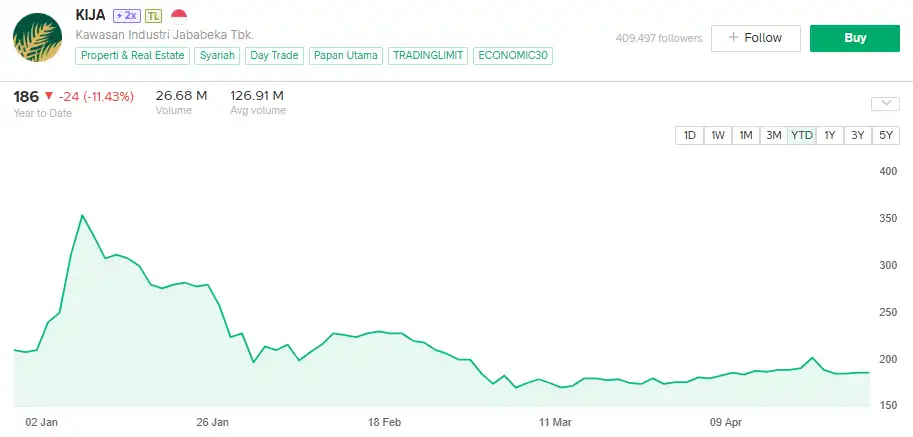The height and width of the screenshot is (437, 913).
Task: Click the Indonesia flag icon
Action: pos(179,16)
